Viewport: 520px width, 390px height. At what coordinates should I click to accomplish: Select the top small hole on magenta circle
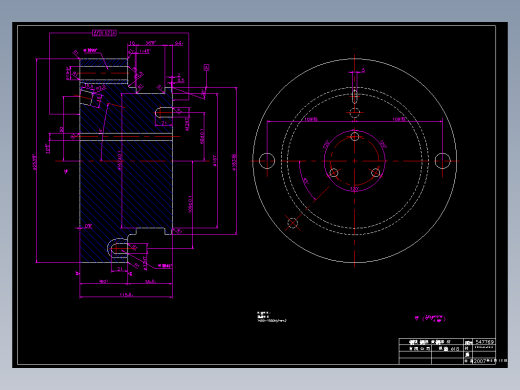[355, 136]
